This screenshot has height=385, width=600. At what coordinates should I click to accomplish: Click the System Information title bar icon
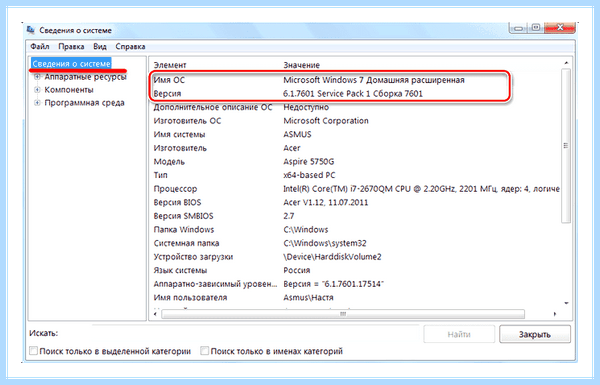tap(31, 30)
